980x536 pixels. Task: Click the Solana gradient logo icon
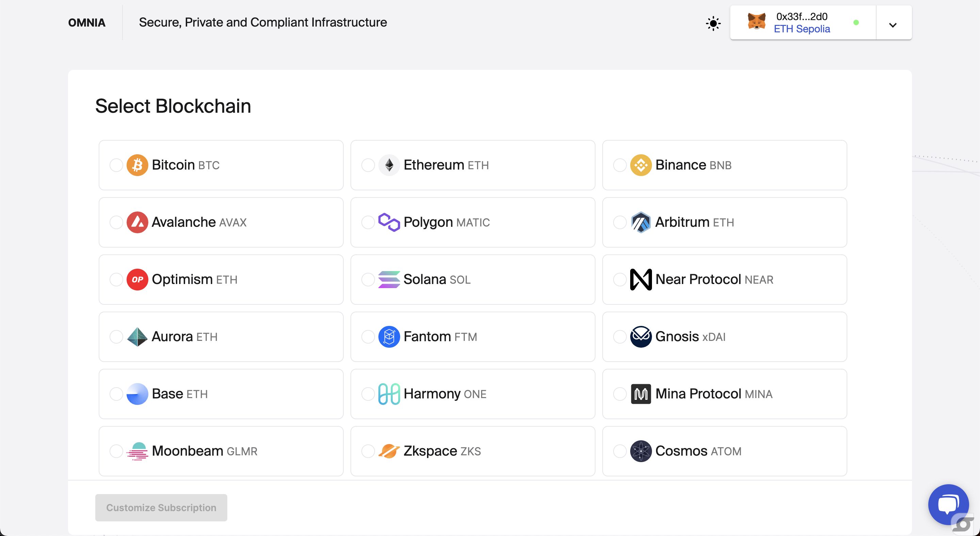[389, 280]
